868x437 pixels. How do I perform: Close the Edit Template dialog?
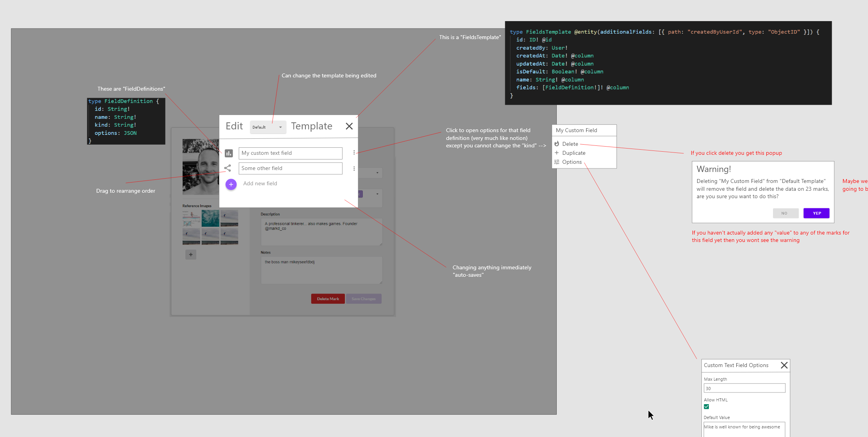pos(349,126)
